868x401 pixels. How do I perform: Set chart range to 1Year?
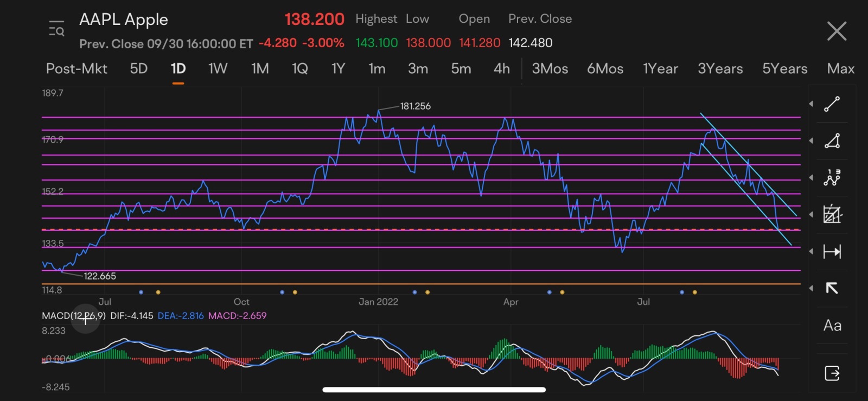660,69
